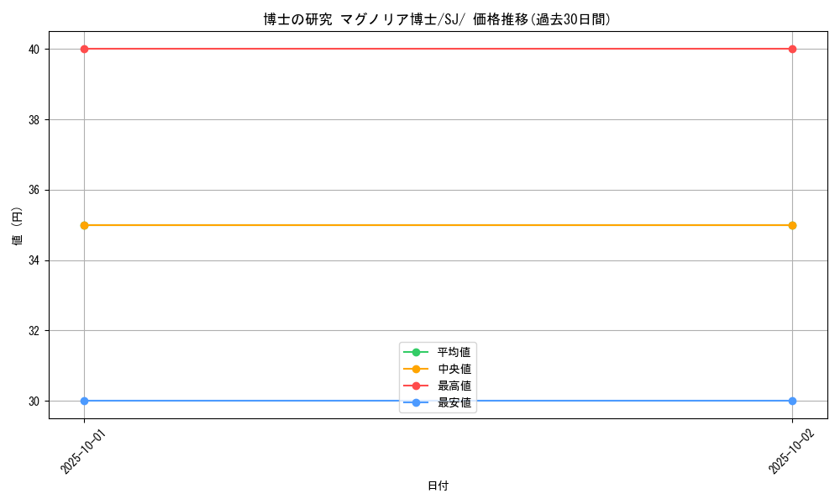This screenshot has width=840, height=504.
Task: Select the blue data point on 2025-10-02
Action: 792,401
